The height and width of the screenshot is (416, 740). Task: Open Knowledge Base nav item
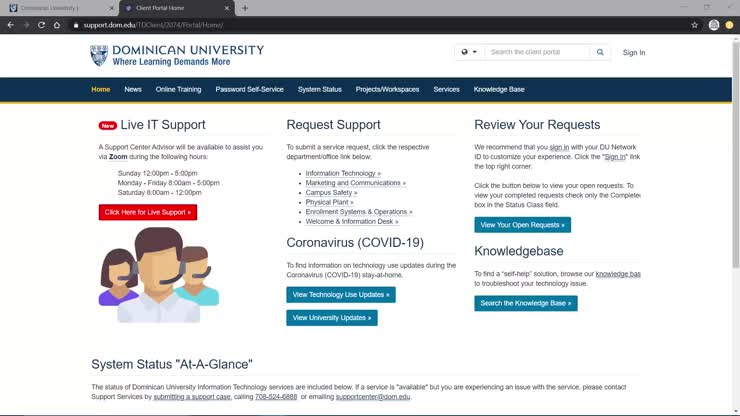pyautogui.click(x=499, y=89)
